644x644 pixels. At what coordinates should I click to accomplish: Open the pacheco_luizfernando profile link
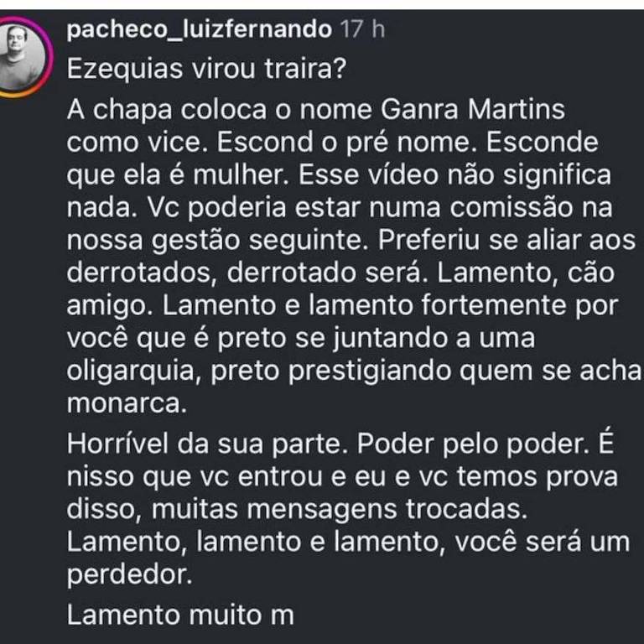coord(200,30)
